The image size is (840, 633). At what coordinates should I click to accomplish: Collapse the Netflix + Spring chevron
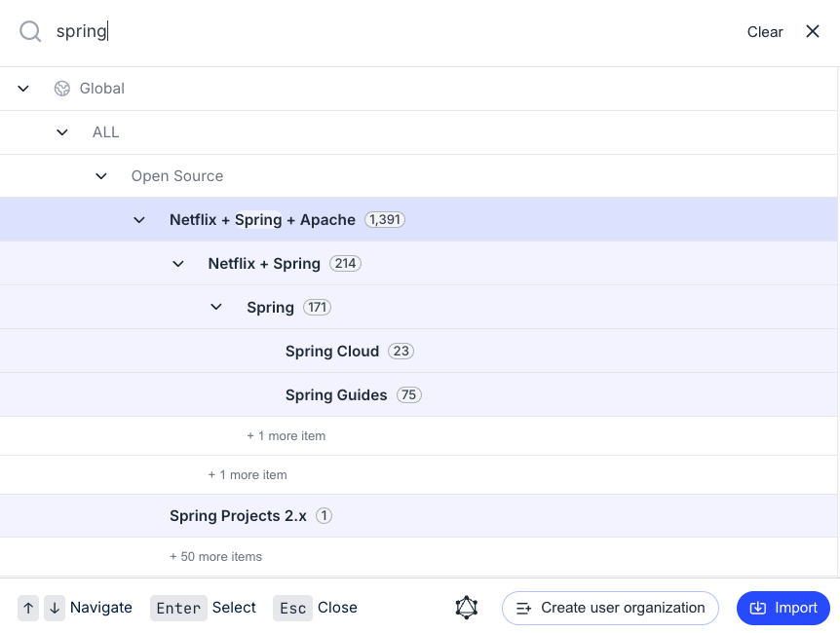178,264
